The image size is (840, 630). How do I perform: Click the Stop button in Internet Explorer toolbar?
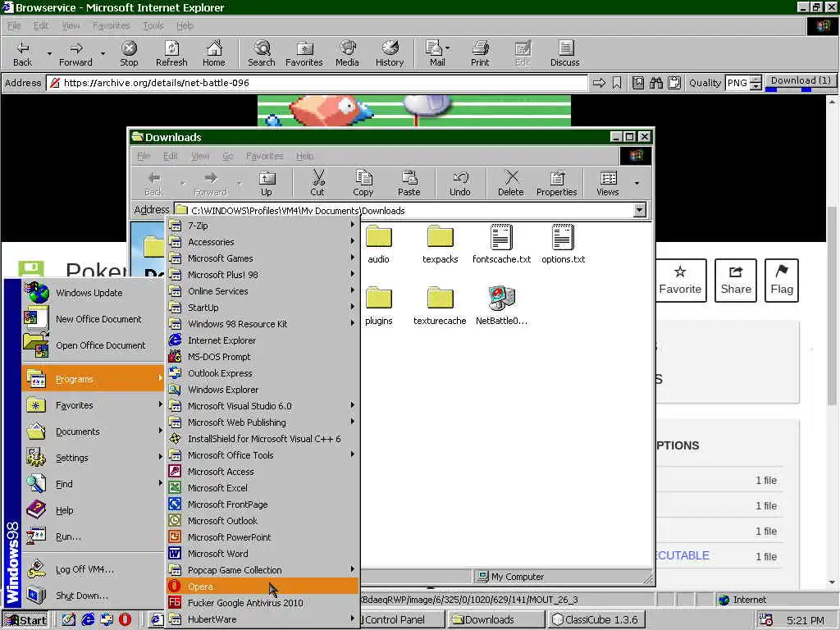pos(129,53)
